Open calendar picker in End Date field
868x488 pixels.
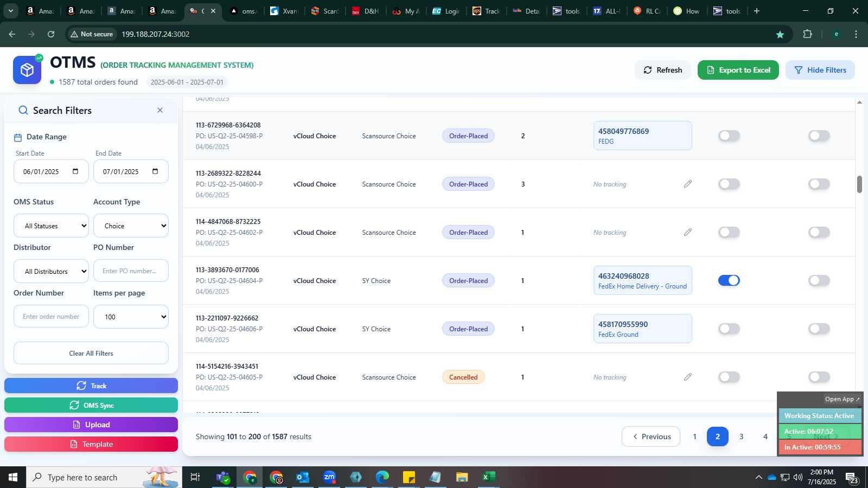pyautogui.click(x=155, y=171)
